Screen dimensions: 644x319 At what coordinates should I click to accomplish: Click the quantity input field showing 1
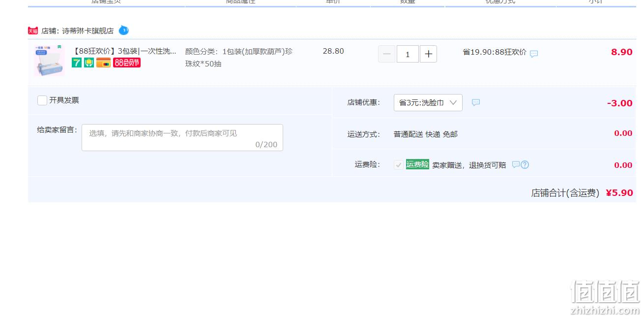pos(408,54)
